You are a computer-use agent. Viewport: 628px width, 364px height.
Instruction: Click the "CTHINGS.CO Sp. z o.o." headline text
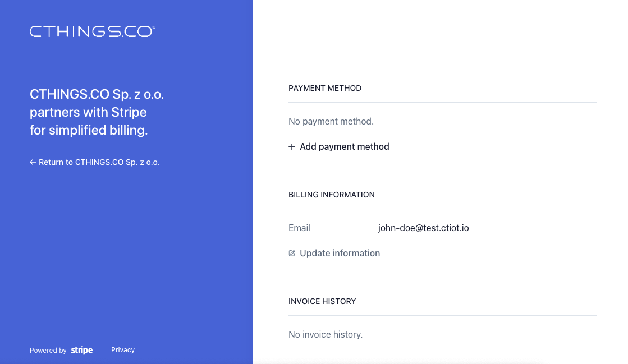97,94
